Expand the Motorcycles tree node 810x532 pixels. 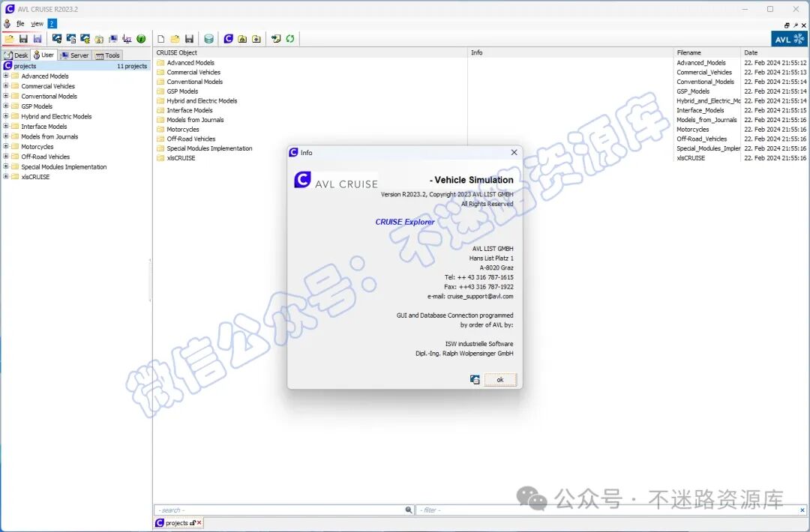click(6, 146)
